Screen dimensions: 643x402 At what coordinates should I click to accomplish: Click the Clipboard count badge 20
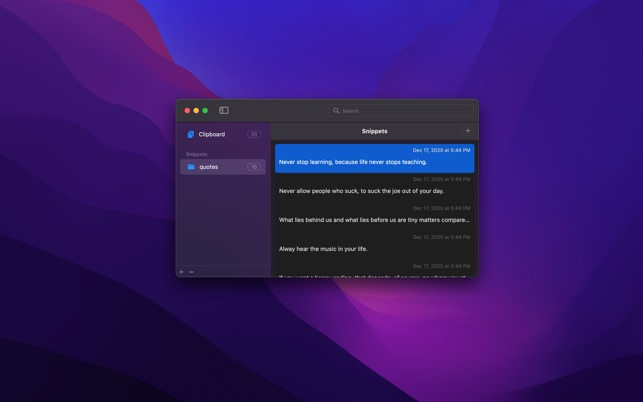(x=254, y=135)
